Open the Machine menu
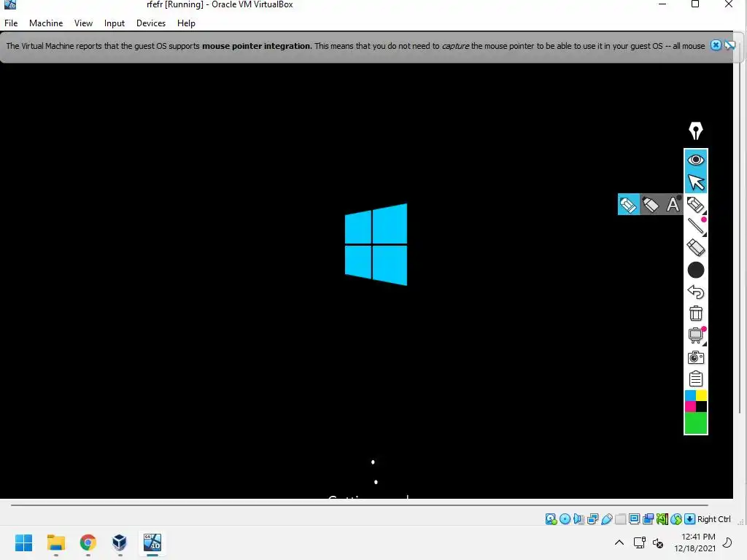 tap(46, 23)
